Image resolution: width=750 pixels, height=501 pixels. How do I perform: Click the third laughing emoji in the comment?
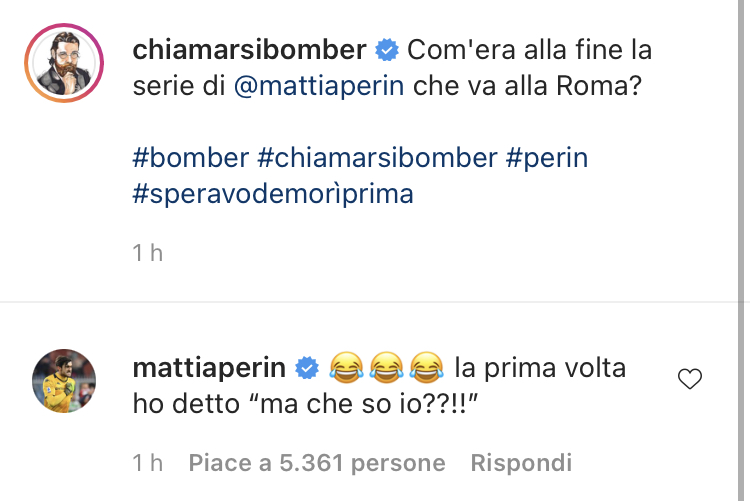425,368
